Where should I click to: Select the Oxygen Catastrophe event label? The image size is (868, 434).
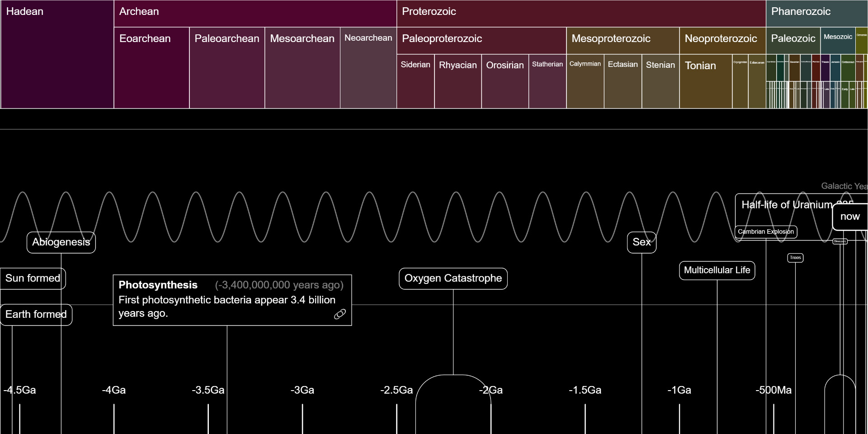[x=453, y=278]
